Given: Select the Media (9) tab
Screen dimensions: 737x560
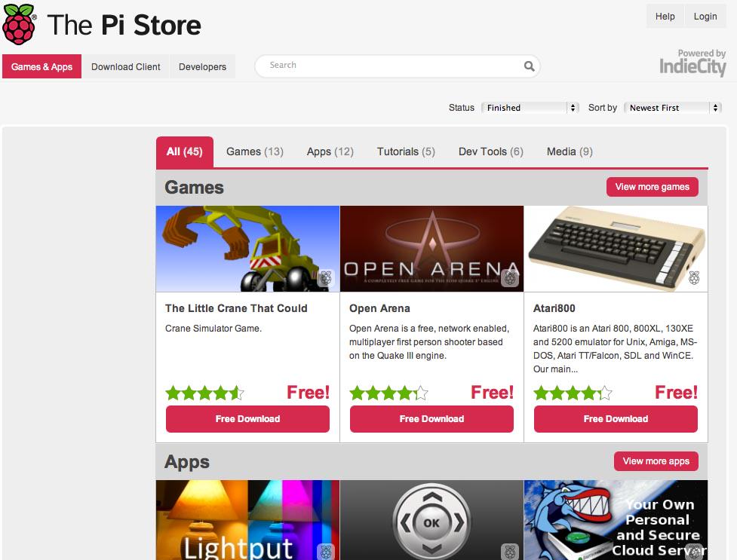Looking at the screenshot, I should coord(570,151).
